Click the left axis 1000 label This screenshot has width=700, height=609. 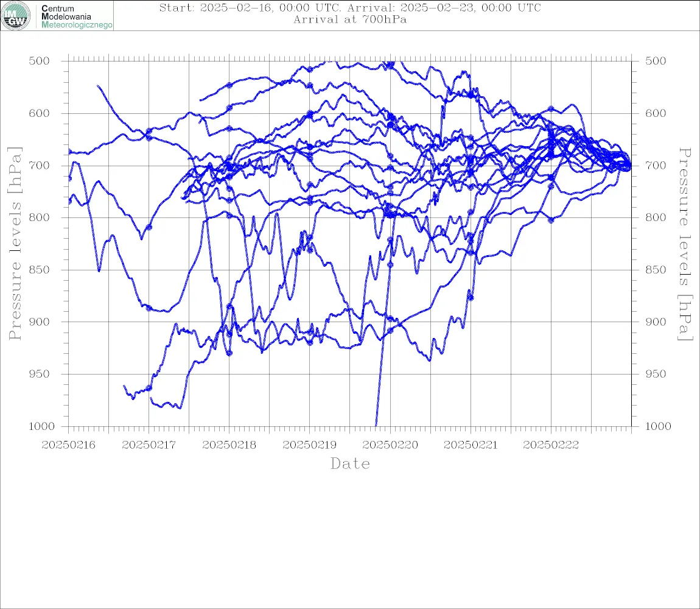42,426
